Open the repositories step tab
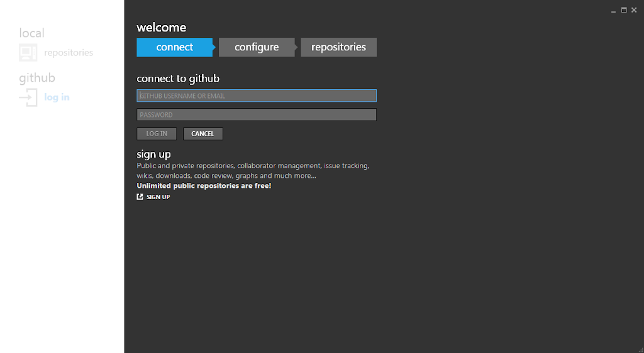The width and height of the screenshot is (644, 353). (338, 47)
